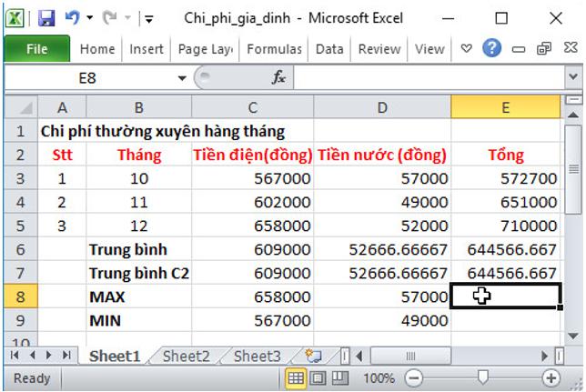Image resolution: width=586 pixels, height=392 pixels.
Task: Save the workbook with the floppy disk icon
Action: click(x=46, y=18)
